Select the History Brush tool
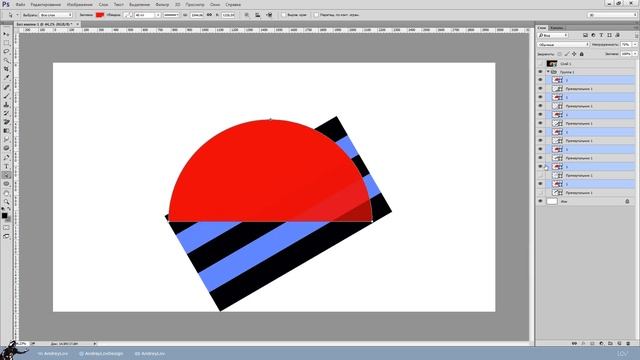This screenshot has height=360, width=640. pyautogui.click(x=6, y=113)
